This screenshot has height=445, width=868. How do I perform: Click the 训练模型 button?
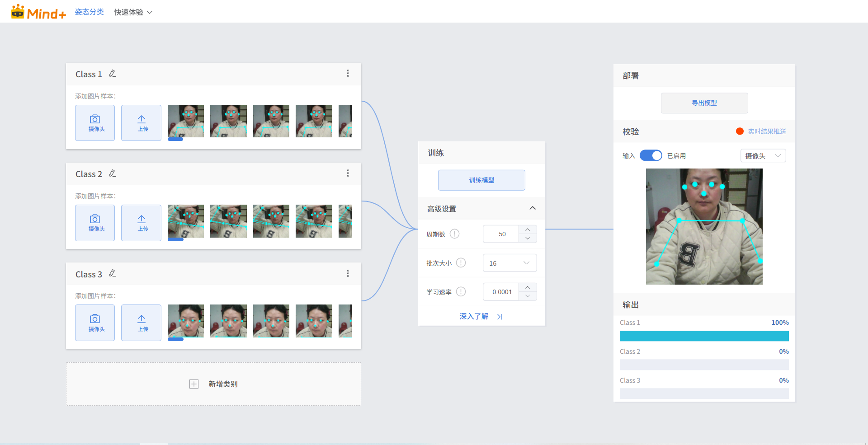click(481, 180)
